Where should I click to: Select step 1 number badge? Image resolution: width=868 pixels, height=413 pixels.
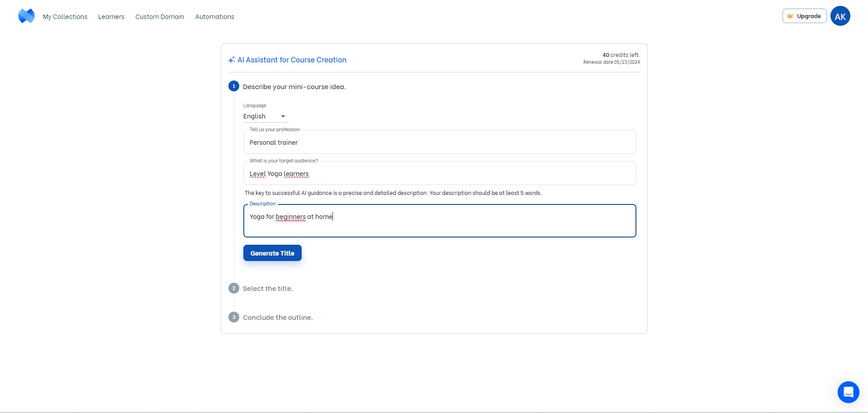click(x=234, y=86)
